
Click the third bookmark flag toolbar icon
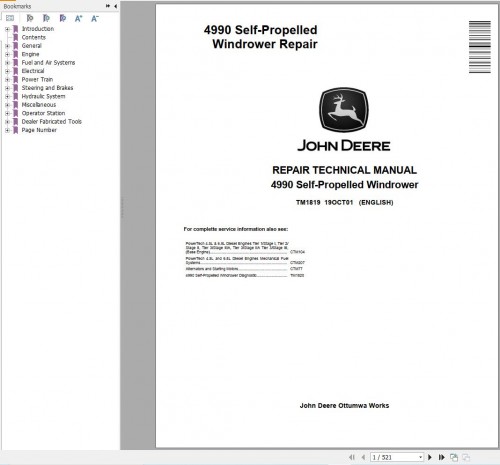pos(62,18)
